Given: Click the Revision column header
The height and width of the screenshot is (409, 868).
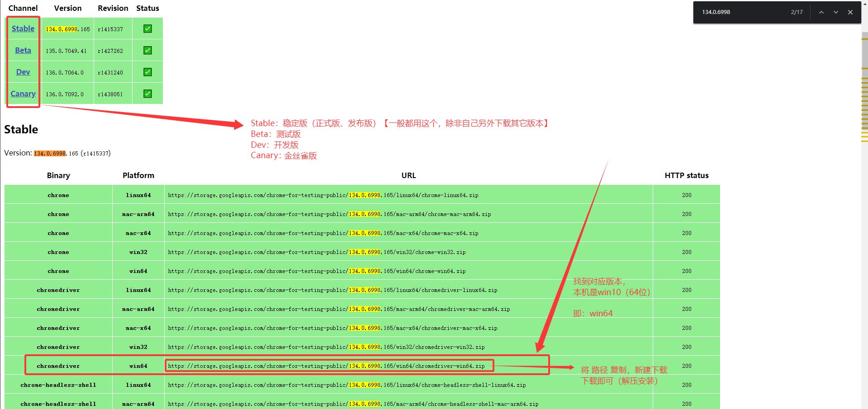Looking at the screenshot, I should click(x=113, y=8).
